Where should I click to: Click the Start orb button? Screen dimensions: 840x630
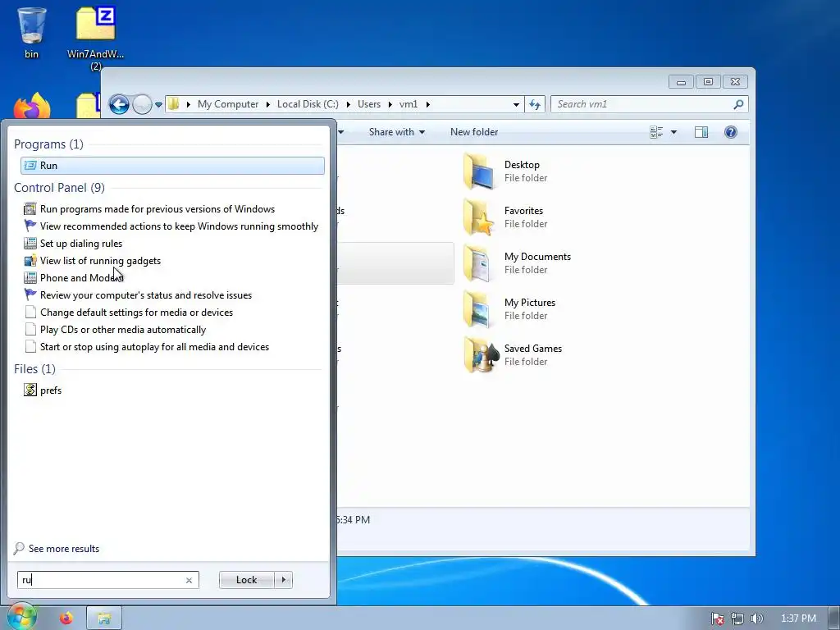click(21, 617)
